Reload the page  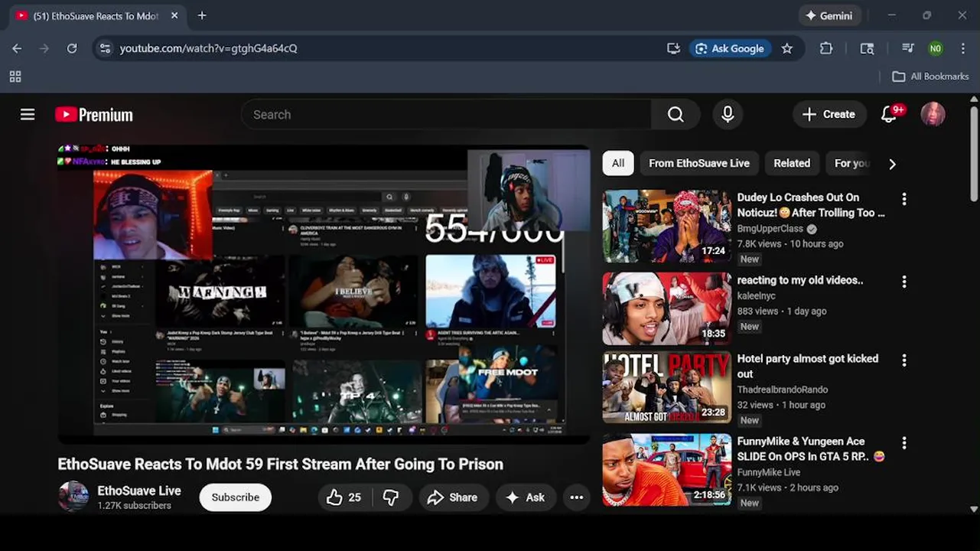click(x=72, y=48)
